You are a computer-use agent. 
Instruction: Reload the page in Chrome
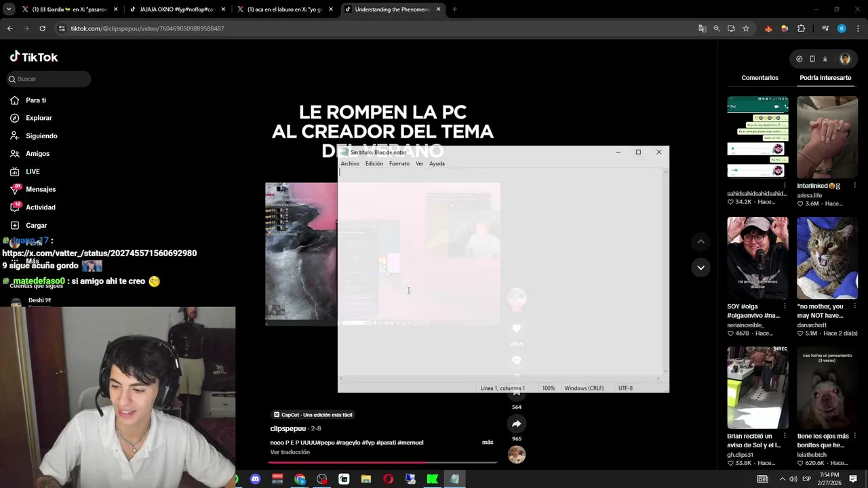click(42, 28)
